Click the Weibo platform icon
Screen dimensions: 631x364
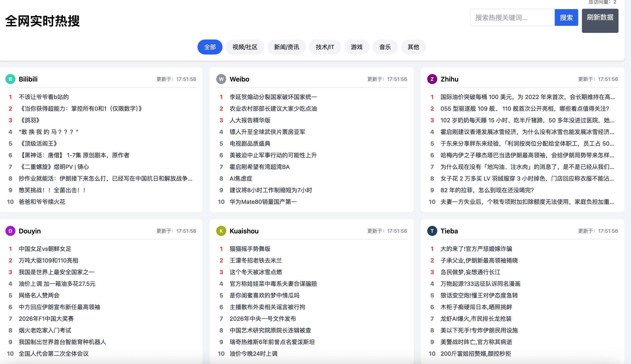[221, 79]
